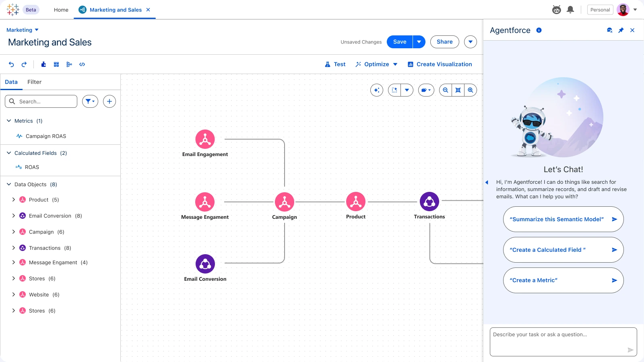Focus the Search field in Data panel

41,101
